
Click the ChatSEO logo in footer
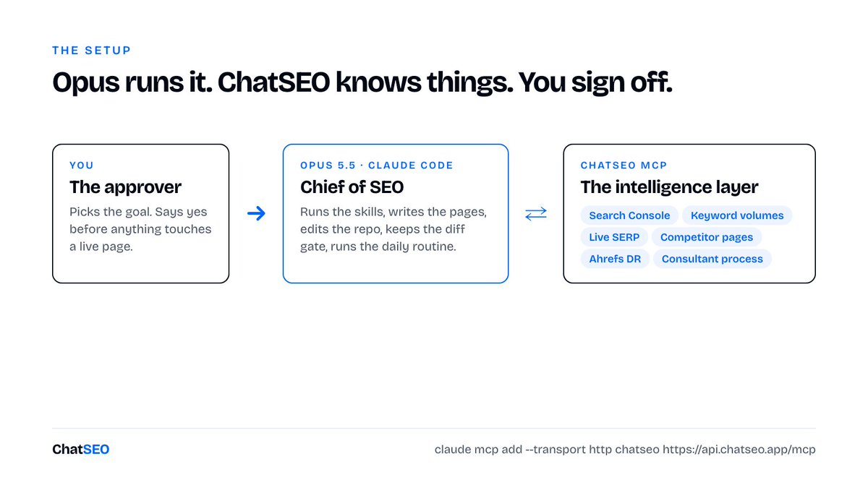pyautogui.click(x=81, y=450)
